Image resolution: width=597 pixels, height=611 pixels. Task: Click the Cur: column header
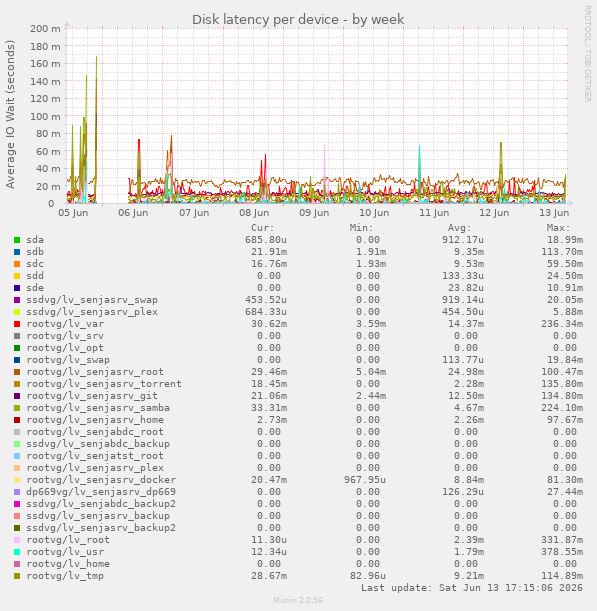point(263,228)
